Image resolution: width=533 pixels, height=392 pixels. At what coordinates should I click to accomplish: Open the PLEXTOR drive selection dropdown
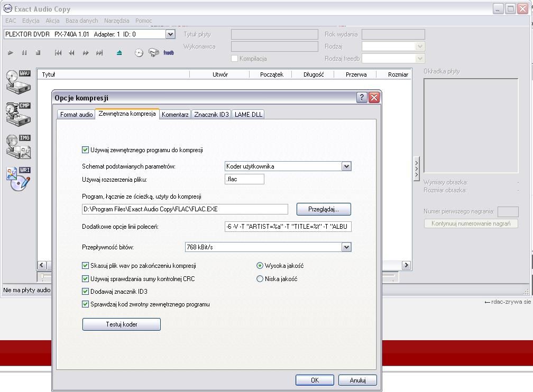(x=170, y=34)
